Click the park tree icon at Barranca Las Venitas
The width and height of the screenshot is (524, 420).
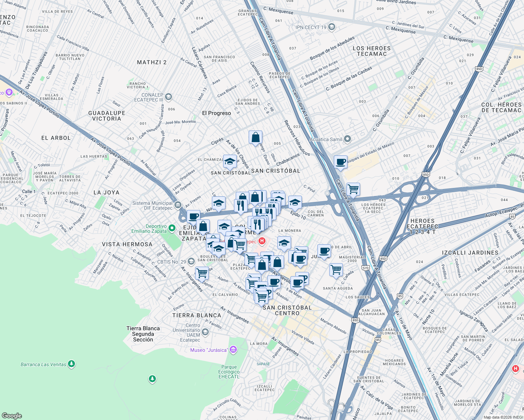tap(71, 364)
